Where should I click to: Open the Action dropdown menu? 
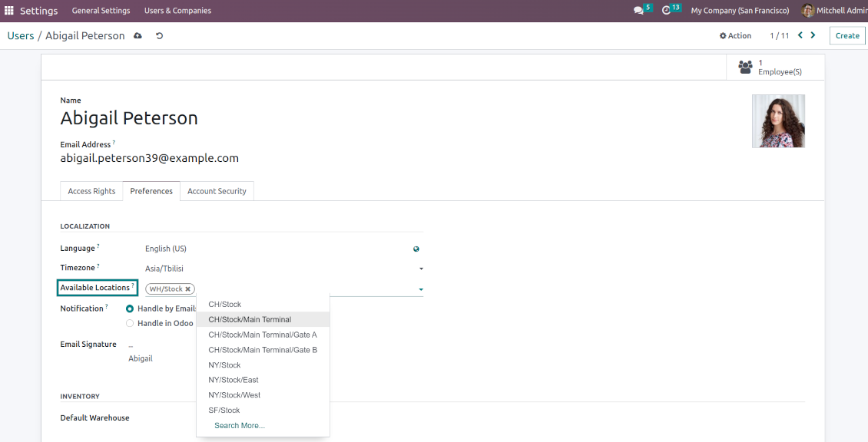735,36
